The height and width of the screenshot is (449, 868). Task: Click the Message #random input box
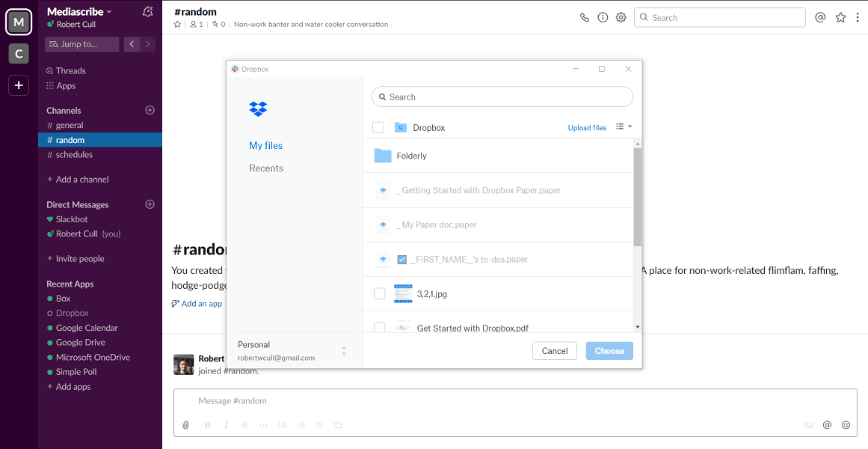(x=515, y=401)
